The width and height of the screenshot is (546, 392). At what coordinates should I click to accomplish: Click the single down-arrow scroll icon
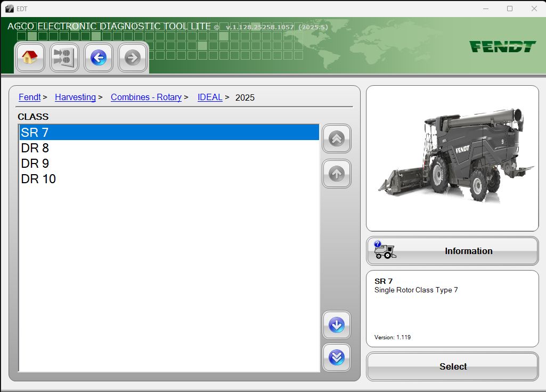click(336, 325)
